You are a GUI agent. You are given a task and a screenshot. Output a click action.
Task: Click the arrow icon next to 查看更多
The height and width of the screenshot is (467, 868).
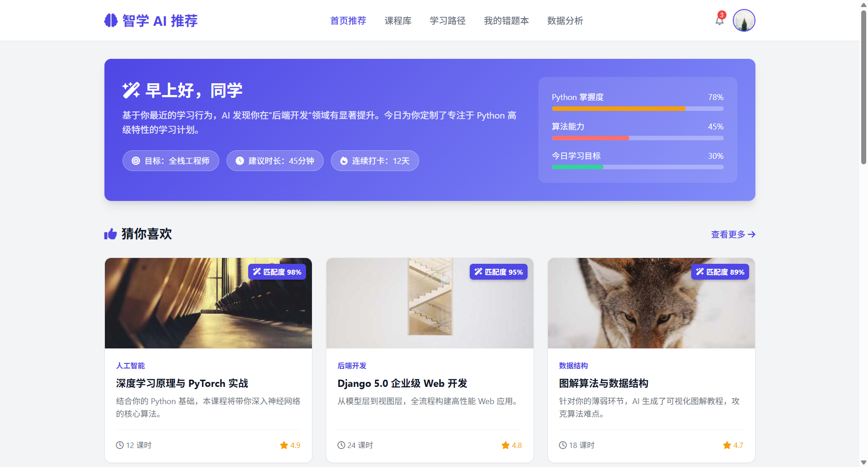[x=751, y=234]
